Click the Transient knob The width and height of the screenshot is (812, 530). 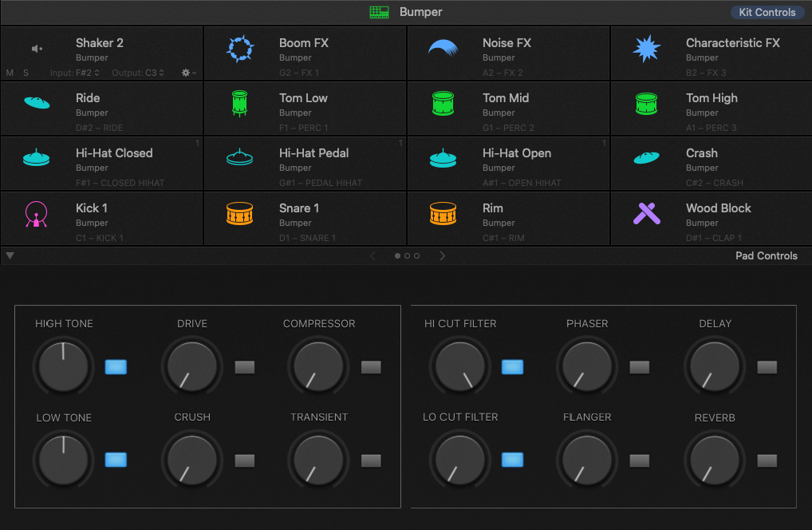coord(318,460)
